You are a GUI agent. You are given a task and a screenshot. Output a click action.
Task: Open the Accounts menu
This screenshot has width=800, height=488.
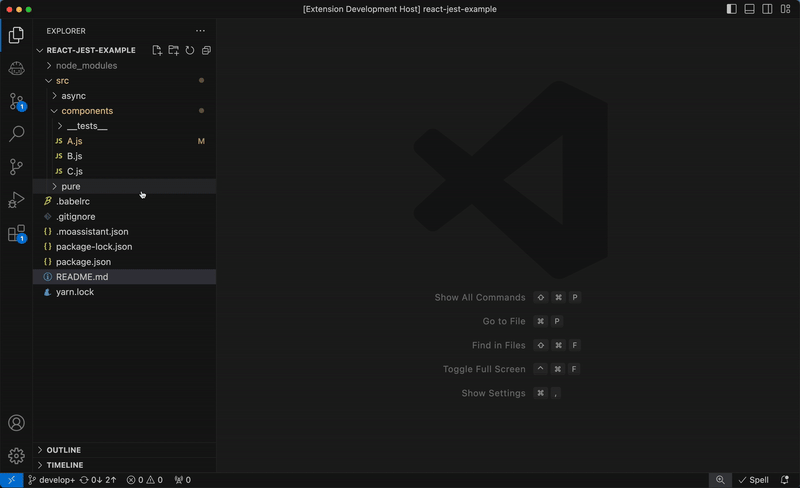16,423
